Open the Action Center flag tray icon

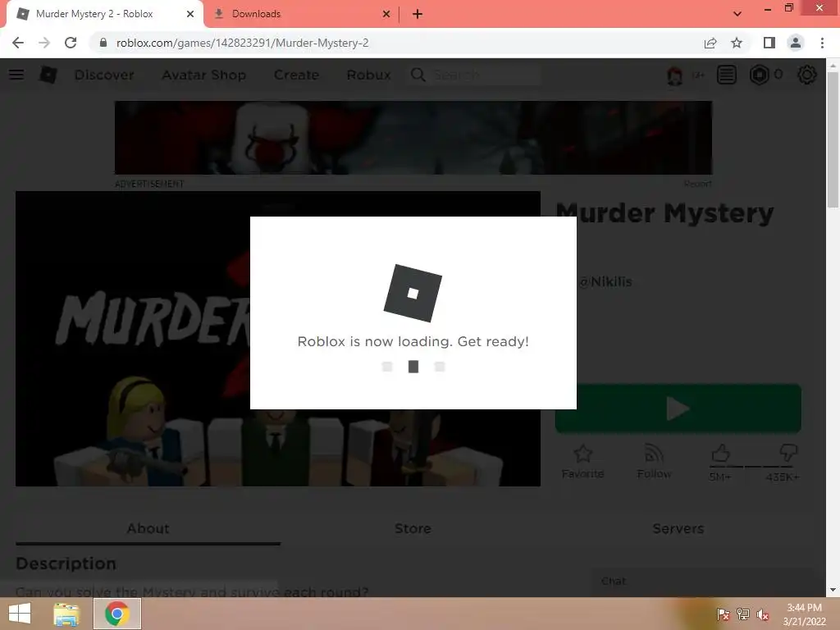(x=723, y=614)
